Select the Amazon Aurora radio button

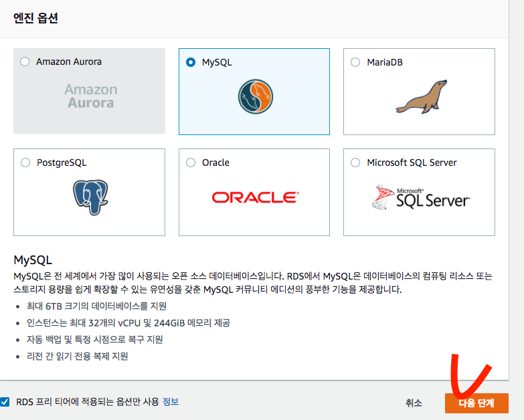25,62
